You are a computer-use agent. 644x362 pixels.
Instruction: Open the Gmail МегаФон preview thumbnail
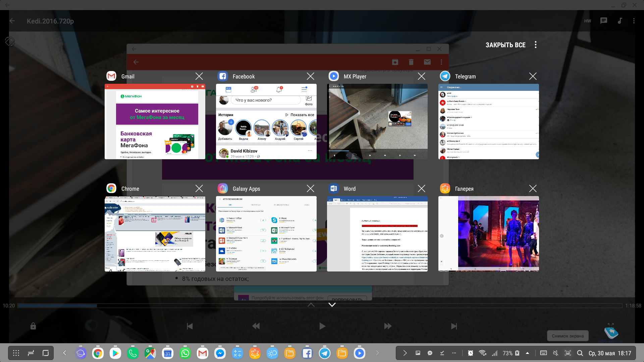[x=155, y=121]
